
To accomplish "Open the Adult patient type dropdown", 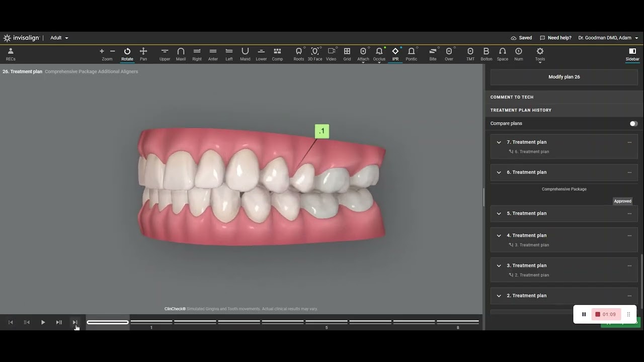I will click(x=59, y=38).
